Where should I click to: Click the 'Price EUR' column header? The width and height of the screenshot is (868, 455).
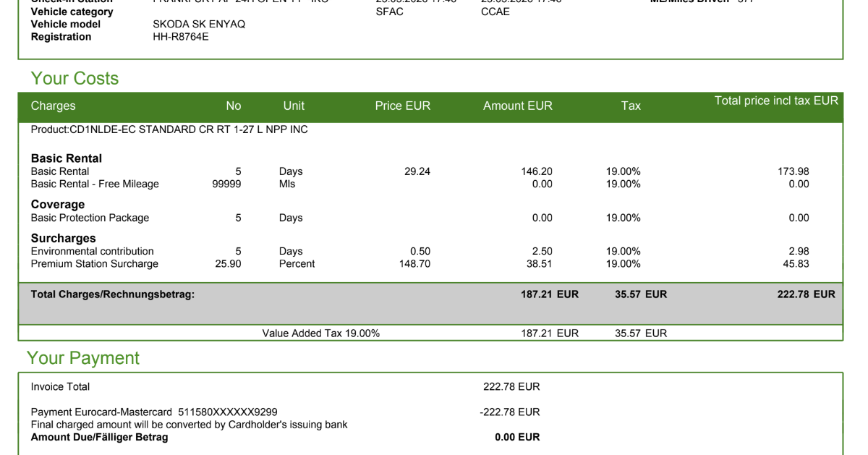[402, 106]
